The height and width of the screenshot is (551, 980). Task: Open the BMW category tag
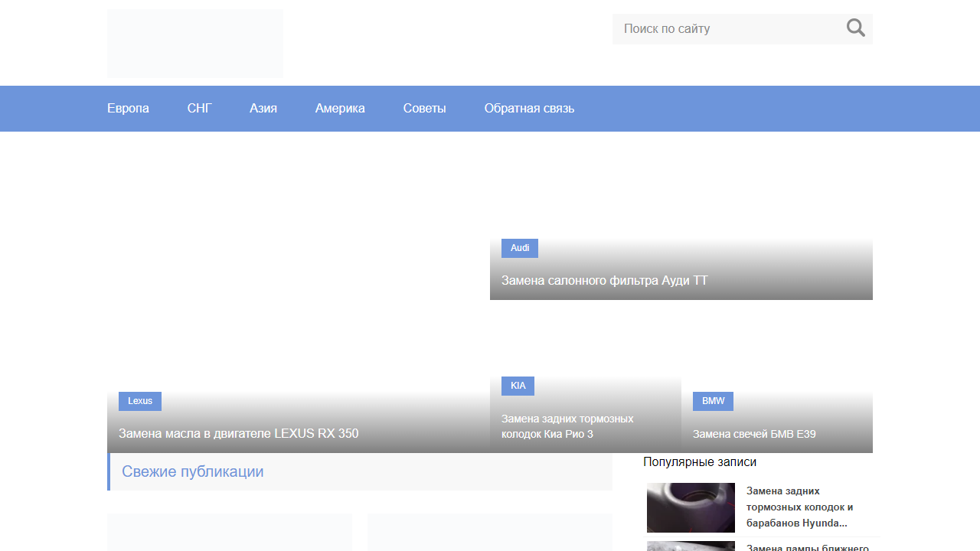click(713, 401)
